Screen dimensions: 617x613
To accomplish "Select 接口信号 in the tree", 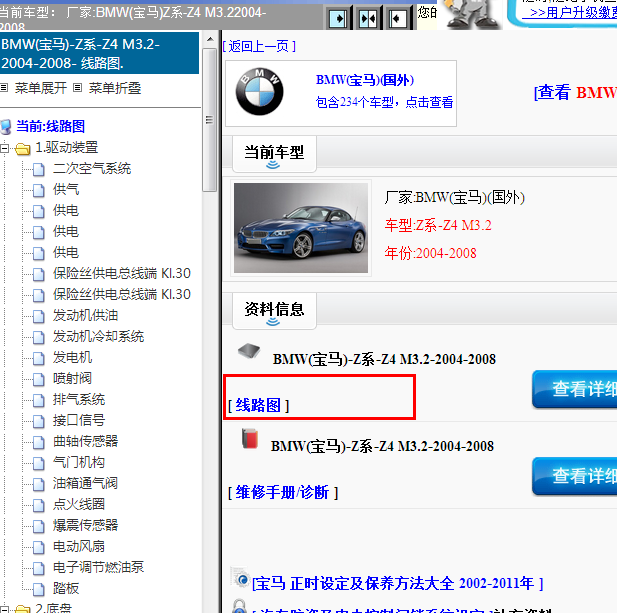I will click(79, 420).
